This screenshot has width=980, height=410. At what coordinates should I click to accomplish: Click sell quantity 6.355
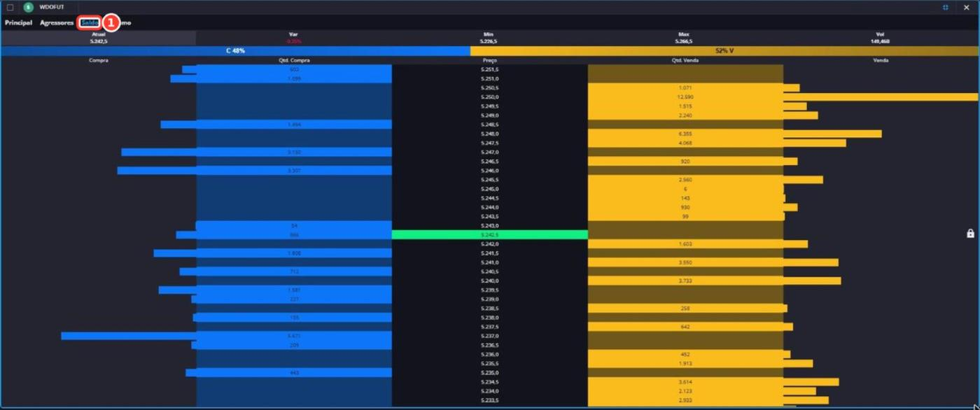point(685,134)
